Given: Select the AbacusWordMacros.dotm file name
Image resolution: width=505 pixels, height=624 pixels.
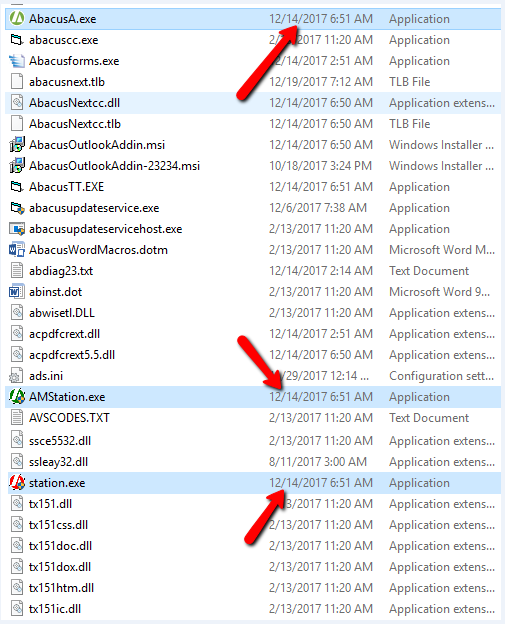Looking at the screenshot, I should 98,250.
